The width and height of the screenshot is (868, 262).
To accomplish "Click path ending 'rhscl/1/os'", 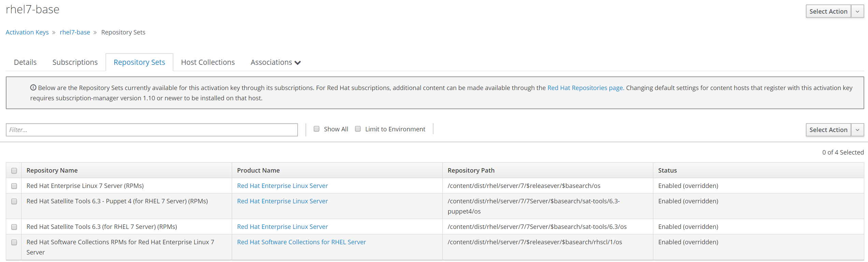I will pos(535,242).
